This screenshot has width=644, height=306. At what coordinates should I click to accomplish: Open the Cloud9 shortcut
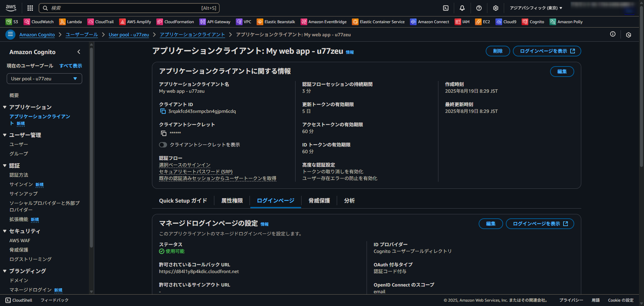click(x=506, y=22)
